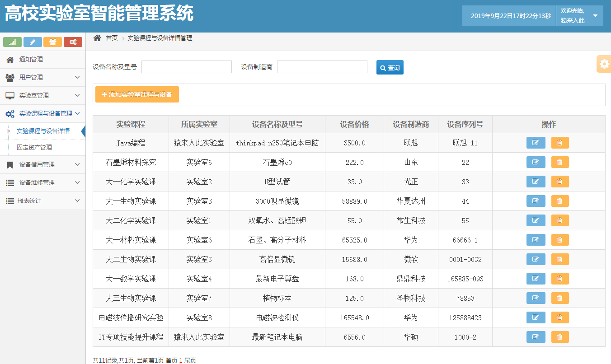Collapse the 实验课程与设备管理 menu
Screen dimensions: 611x364
pos(42,113)
